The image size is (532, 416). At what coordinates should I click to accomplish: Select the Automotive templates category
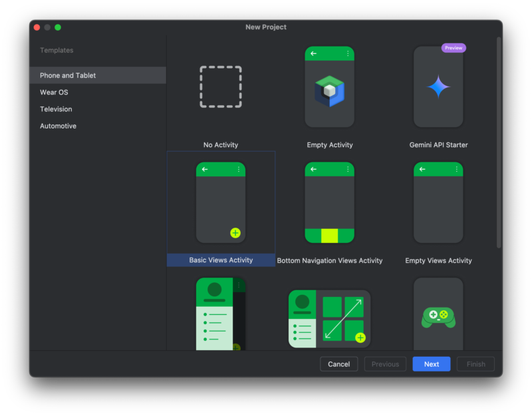(58, 126)
